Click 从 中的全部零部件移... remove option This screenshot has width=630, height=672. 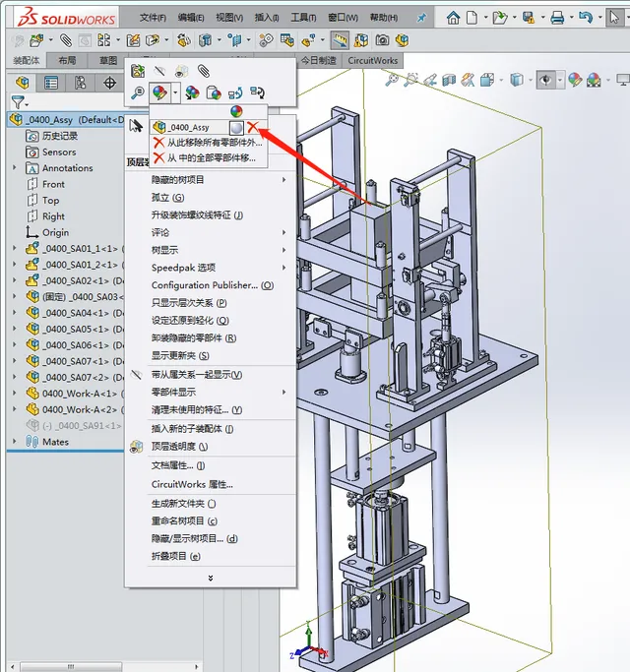[x=209, y=158]
